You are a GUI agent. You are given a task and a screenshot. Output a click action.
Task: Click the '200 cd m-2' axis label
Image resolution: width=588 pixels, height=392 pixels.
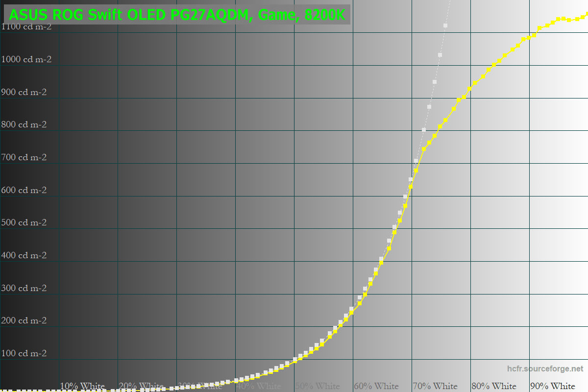coord(24,320)
